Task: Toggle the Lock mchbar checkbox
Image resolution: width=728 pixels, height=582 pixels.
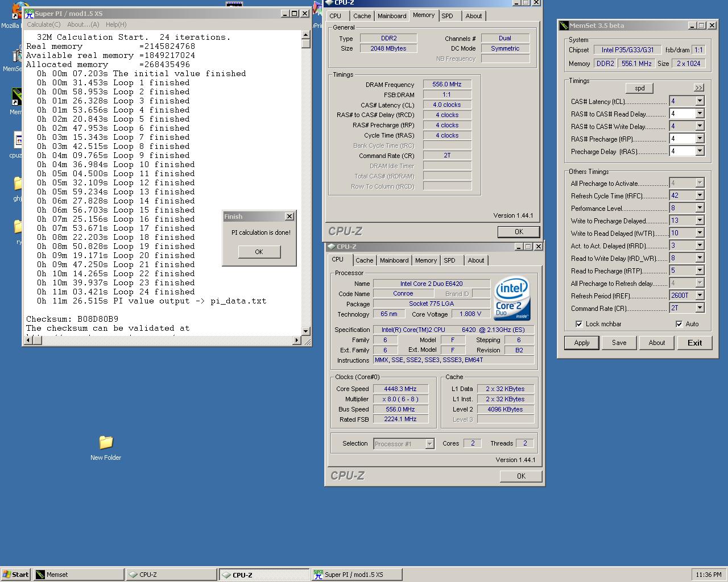Action: click(x=579, y=324)
